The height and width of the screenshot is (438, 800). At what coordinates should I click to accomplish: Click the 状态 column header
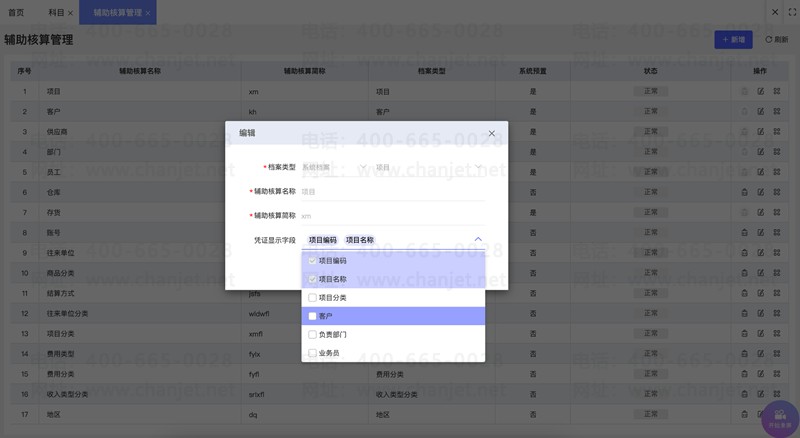click(x=651, y=71)
